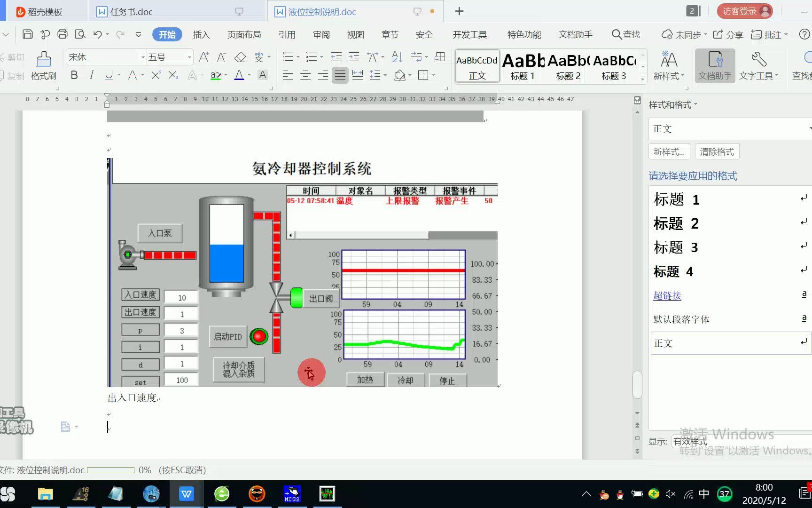Viewport: 812px width, 508px height.
Task: Click 新样式 ribbon icon
Action: tap(669, 65)
